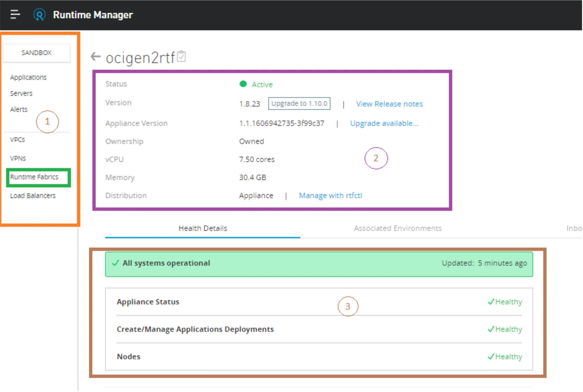Image resolution: width=583 pixels, height=392 pixels.
Task: Click the vCPU value 7.50 cores
Action: click(257, 159)
